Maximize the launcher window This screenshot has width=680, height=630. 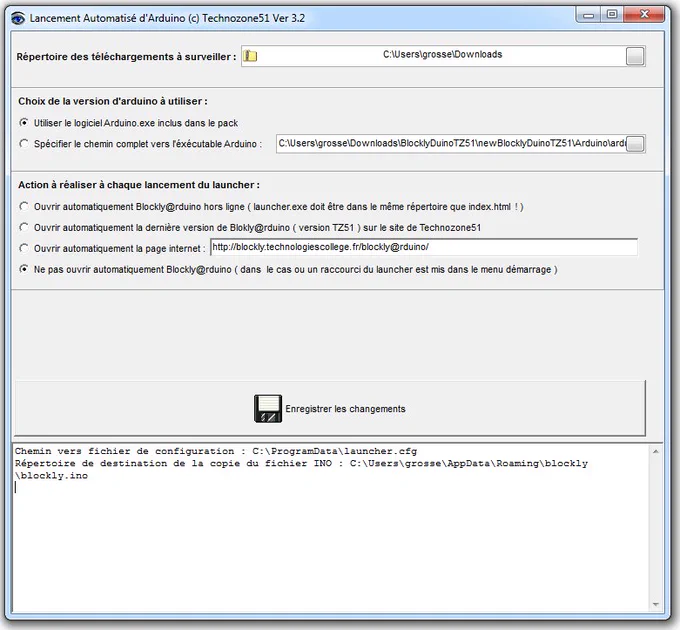point(612,15)
